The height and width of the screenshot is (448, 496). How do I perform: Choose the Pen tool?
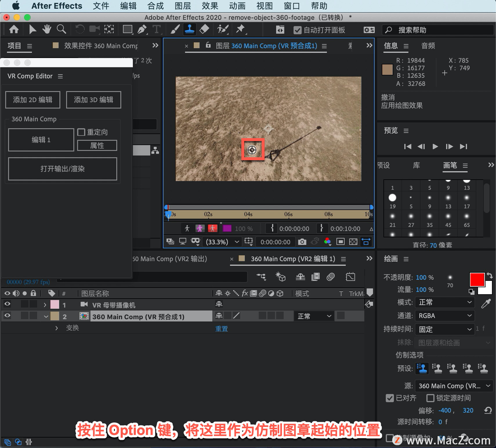tap(142, 29)
